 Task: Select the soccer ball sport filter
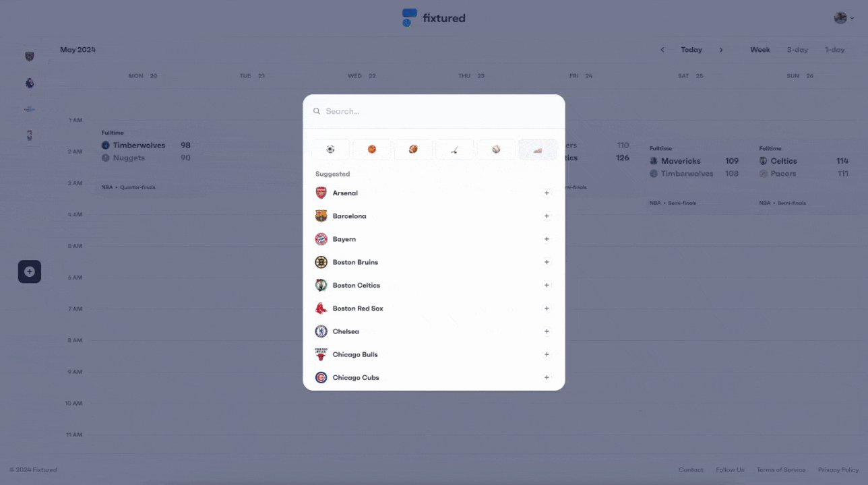tap(330, 150)
